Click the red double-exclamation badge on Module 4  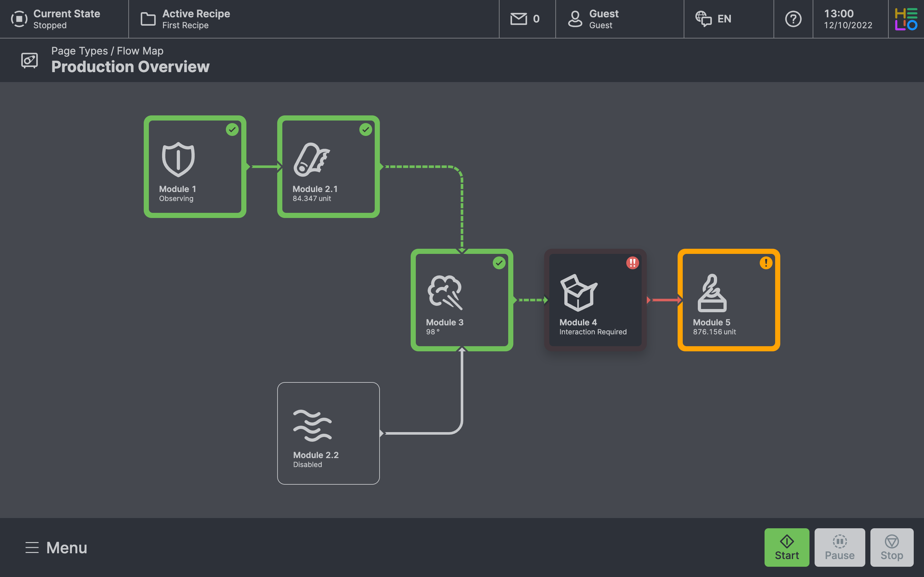tap(632, 263)
